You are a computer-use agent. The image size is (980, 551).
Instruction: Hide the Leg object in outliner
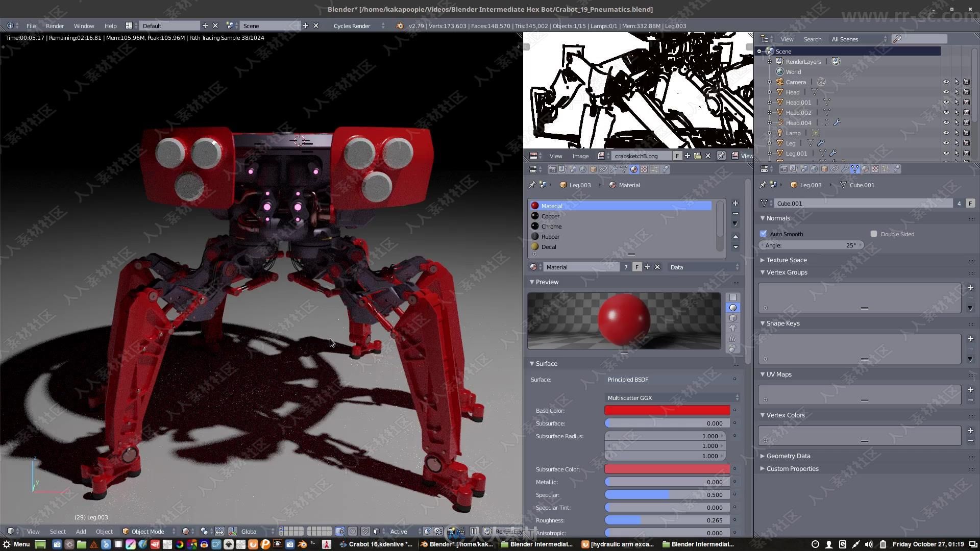(x=946, y=143)
